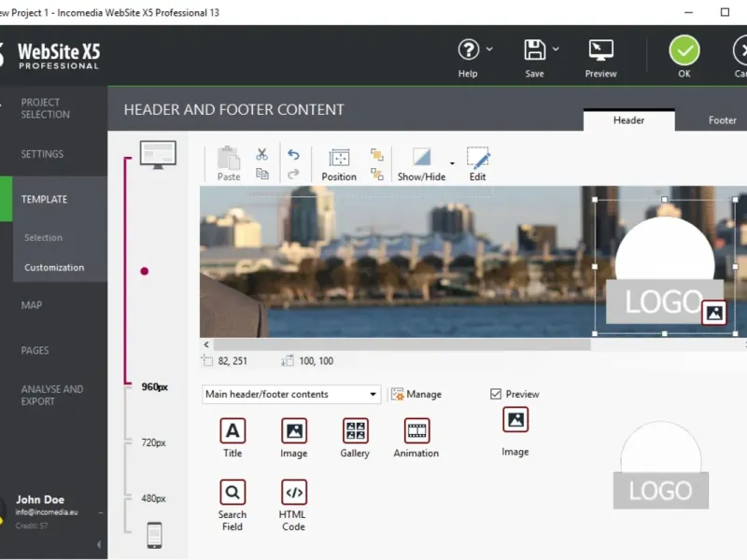Redo the last action

click(x=293, y=174)
